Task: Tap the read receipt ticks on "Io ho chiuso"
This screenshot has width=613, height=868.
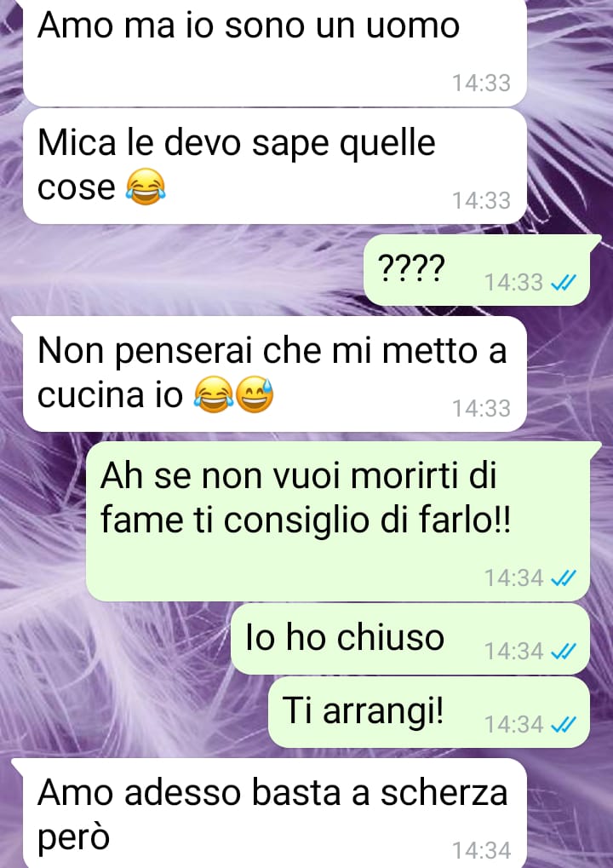Action: pyautogui.click(x=564, y=652)
